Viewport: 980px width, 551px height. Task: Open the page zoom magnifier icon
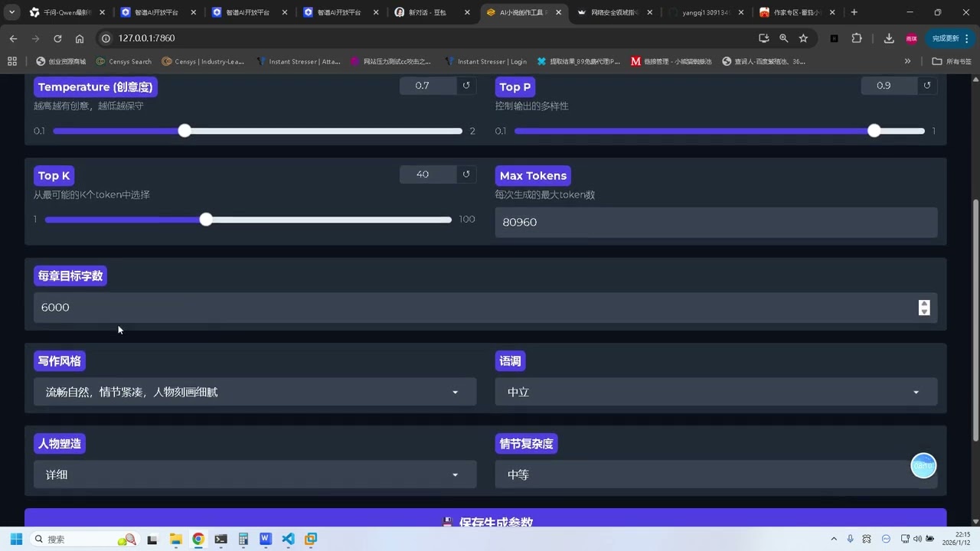pos(783,38)
